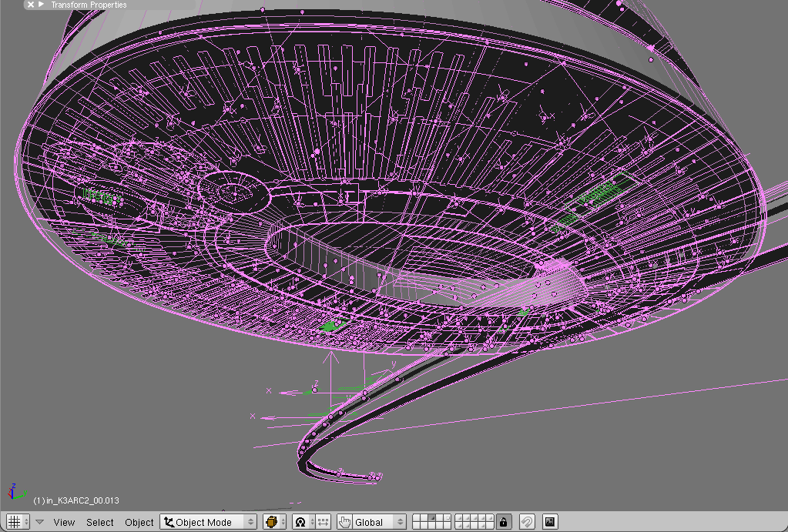Toggle visibility of layer 5
The height and width of the screenshot is (532, 788).
(447, 518)
